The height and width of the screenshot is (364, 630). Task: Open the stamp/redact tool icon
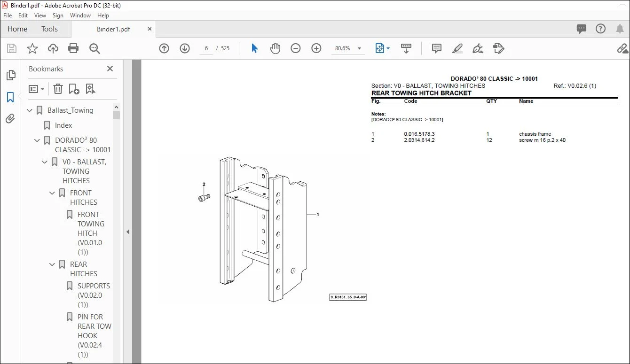click(x=499, y=48)
